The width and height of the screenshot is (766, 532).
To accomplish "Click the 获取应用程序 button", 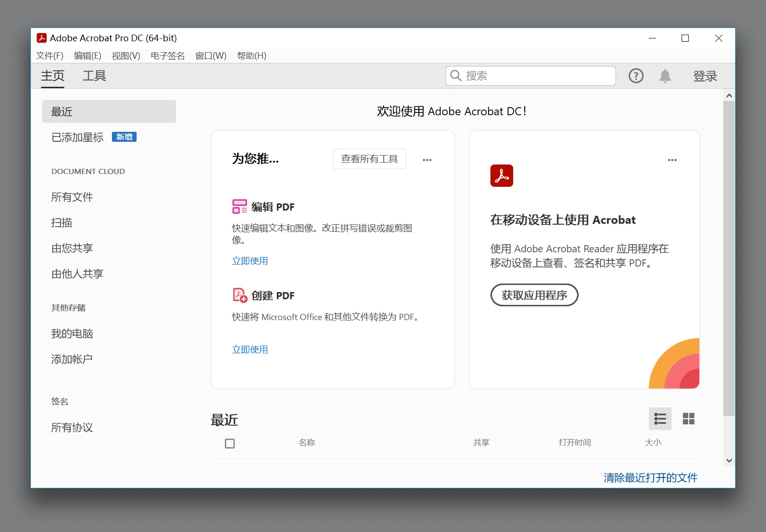I will click(534, 295).
